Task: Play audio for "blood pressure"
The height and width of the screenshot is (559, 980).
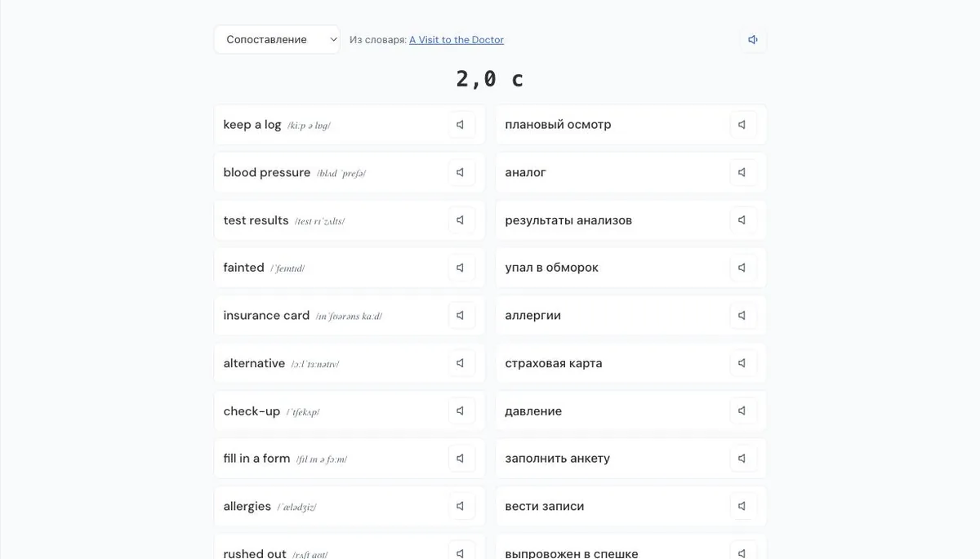Action: coord(461,172)
